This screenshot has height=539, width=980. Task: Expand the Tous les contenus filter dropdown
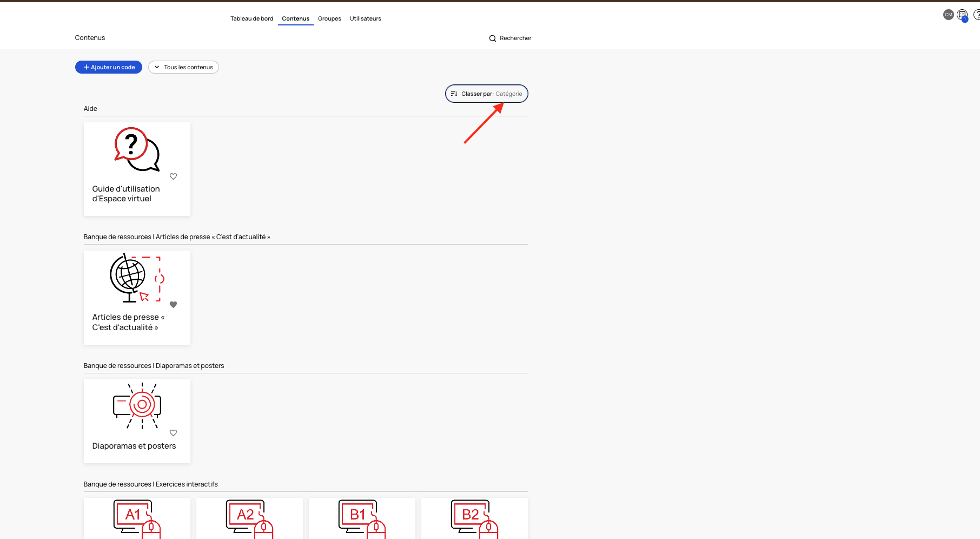click(x=183, y=67)
